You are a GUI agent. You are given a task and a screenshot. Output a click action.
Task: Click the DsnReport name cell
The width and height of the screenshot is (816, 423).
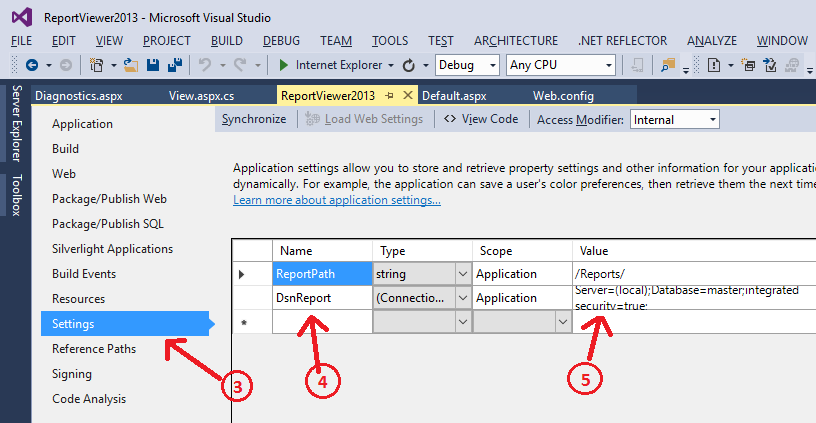pos(321,297)
